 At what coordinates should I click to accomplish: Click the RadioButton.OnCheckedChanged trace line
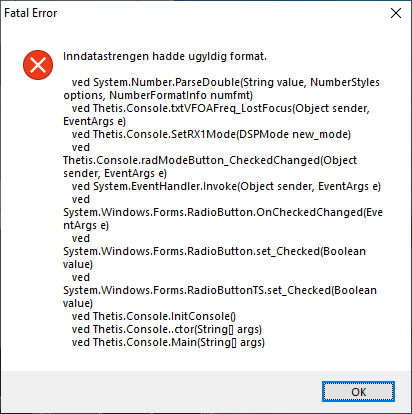click(x=223, y=212)
